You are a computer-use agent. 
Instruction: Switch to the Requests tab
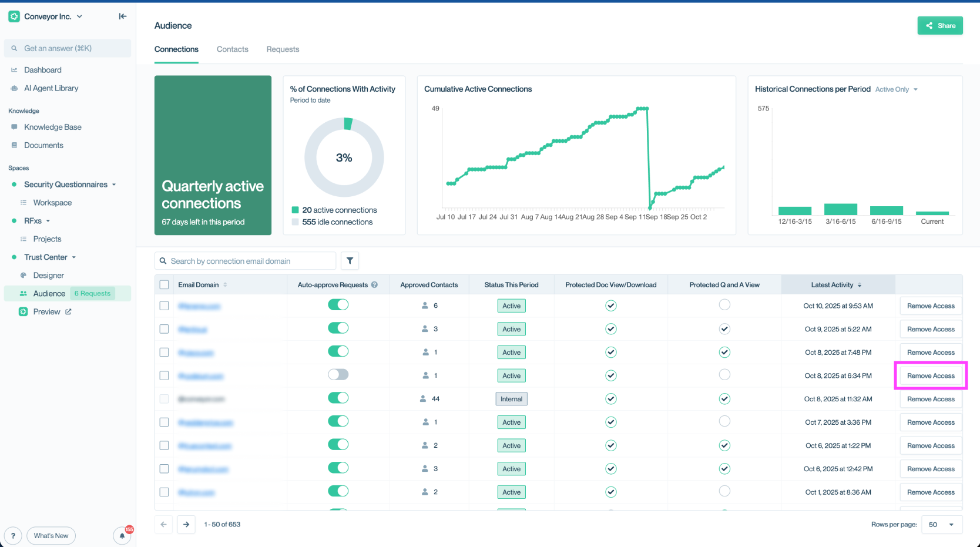tap(283, 49)
